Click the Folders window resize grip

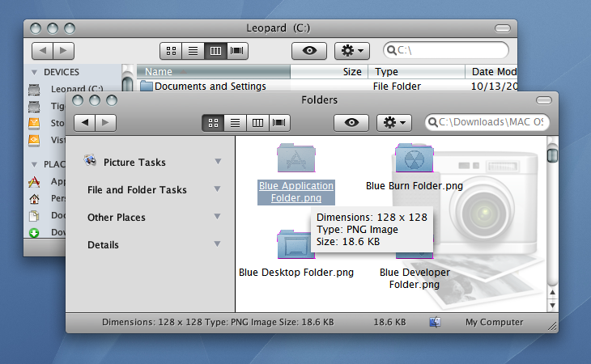pyautogui.click(x=552, y=327)
